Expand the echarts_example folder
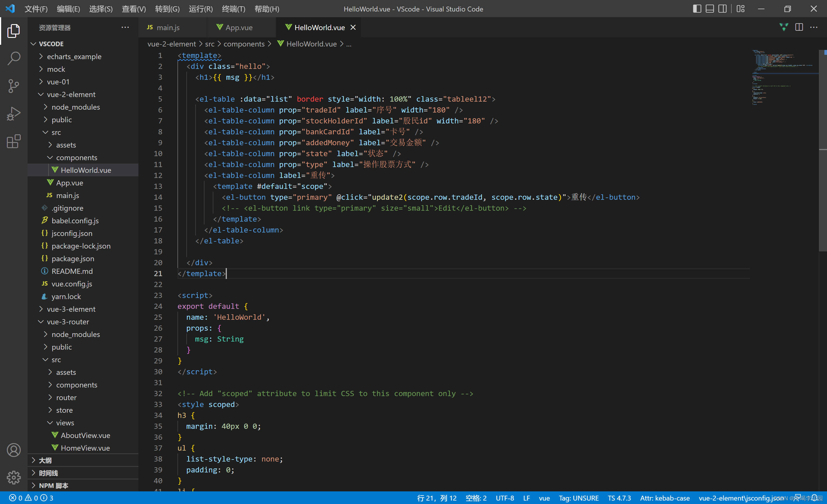The height and width of the screenshot is (504, 827). pos(74,56)
